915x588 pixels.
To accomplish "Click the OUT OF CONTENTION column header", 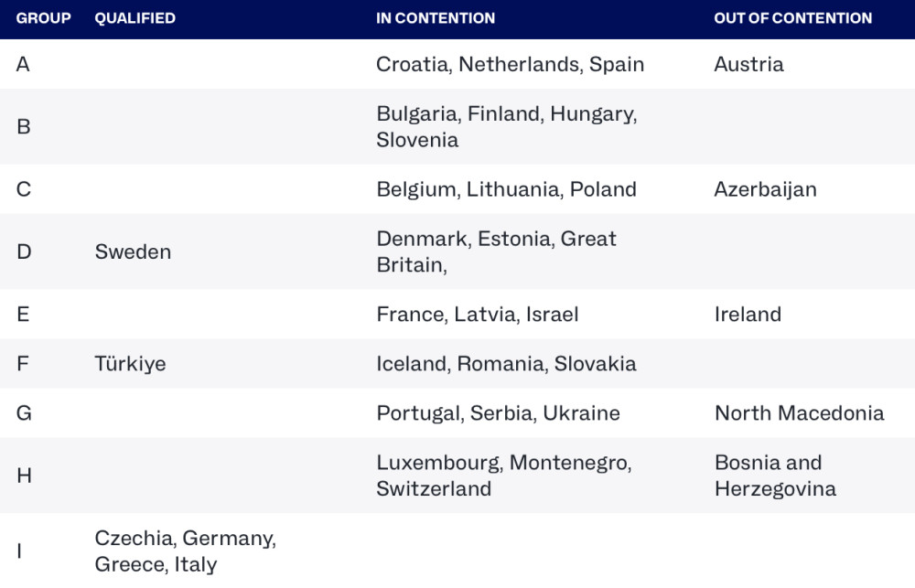I will (x=793, y=18).
